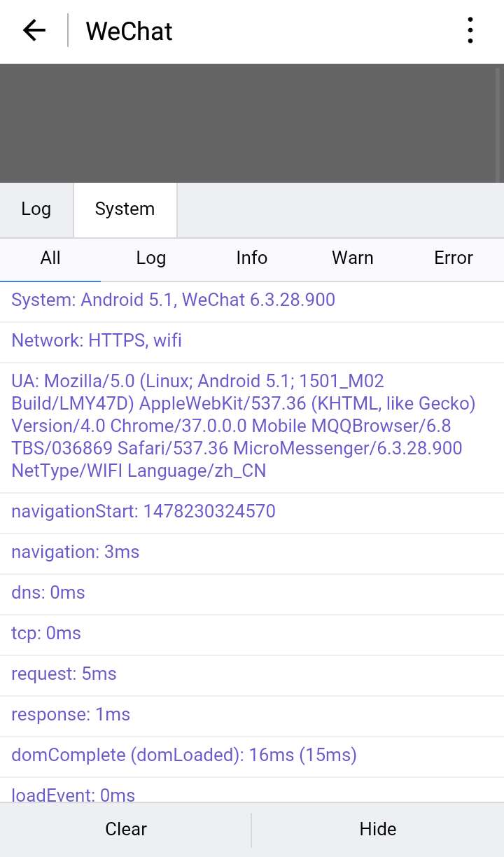Select the navigation: 3ms row
504x857 pixels.
pyautogui.click(x=252, y=554)
